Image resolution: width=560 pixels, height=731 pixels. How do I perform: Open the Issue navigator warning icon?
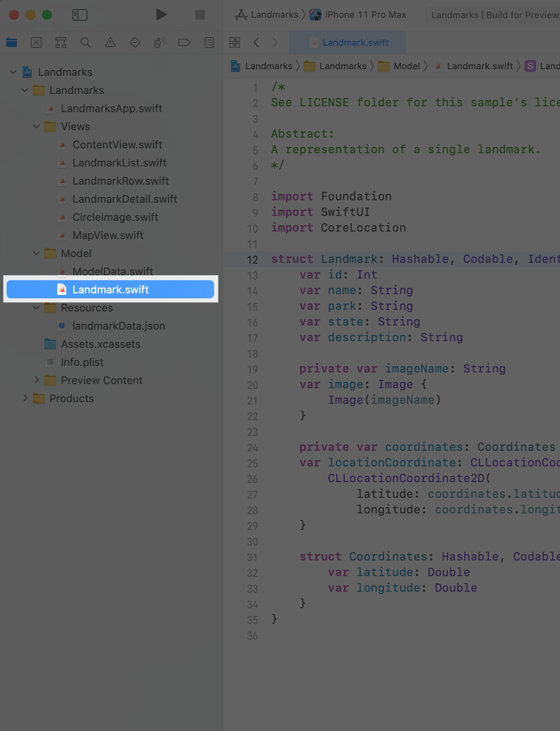point(110,42)
